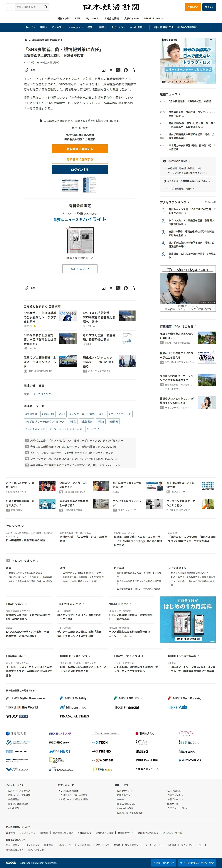Open the Myニュース menu item
Viewport: 222px width, 868px height.
pyautogui.click(x=92, y=18)
